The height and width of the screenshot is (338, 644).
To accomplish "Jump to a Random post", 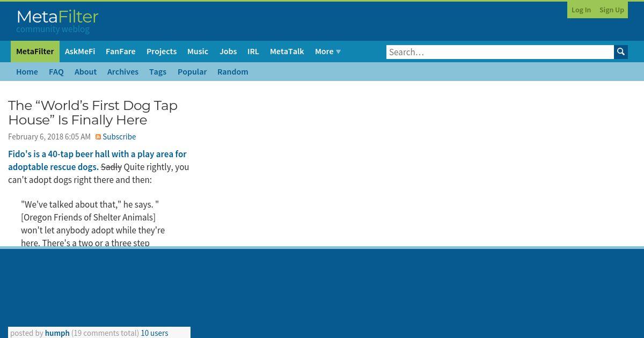I will click(x=232, y=71).
